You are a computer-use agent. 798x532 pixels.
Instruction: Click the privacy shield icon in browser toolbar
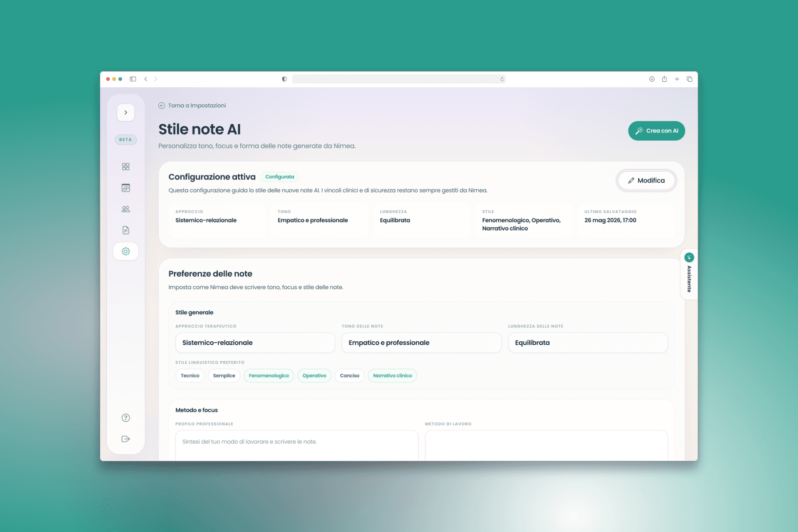click(x=284, y=79)
